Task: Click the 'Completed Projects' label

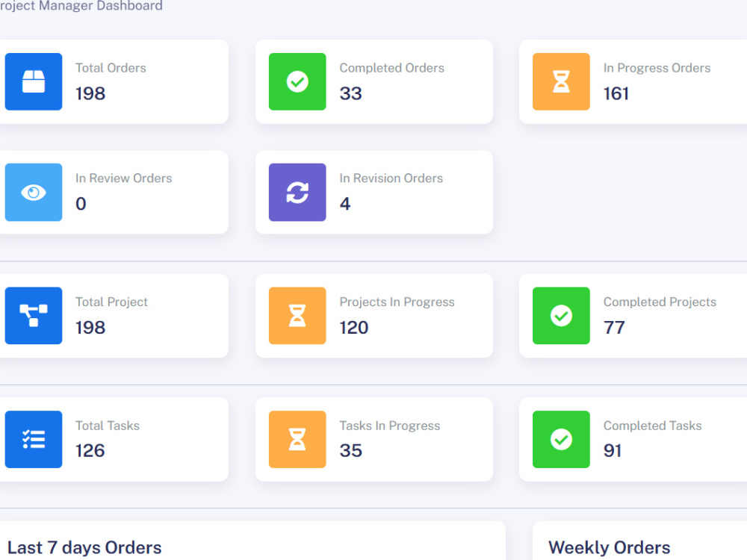Action: (x=660, y=302)
